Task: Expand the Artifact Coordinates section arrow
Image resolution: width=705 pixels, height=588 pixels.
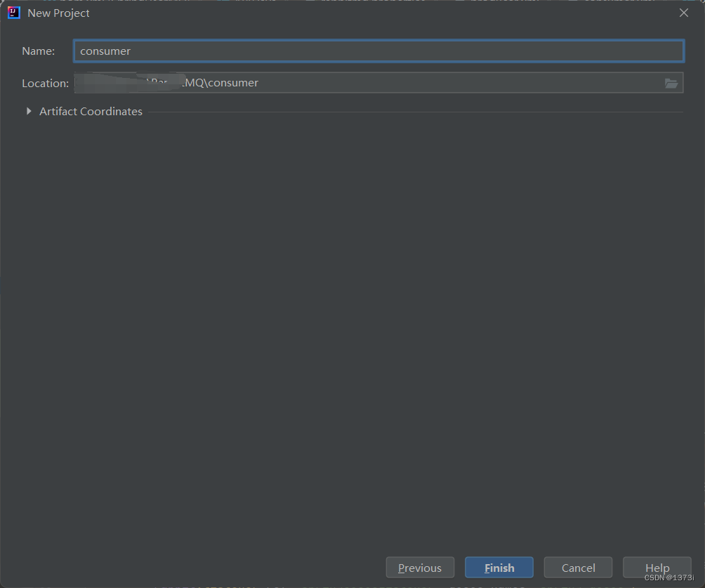Action: [29, 111]
